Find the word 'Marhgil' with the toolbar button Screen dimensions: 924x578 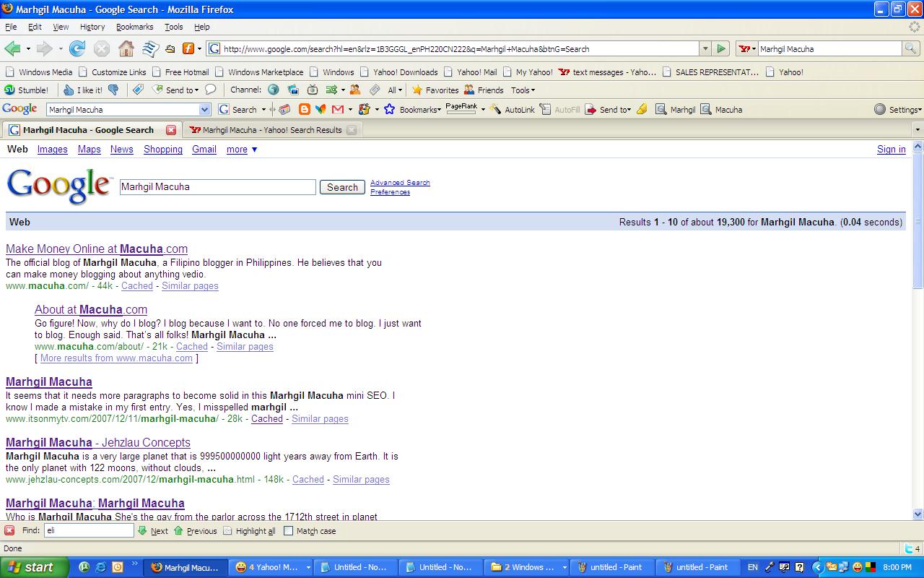[676, 109]
